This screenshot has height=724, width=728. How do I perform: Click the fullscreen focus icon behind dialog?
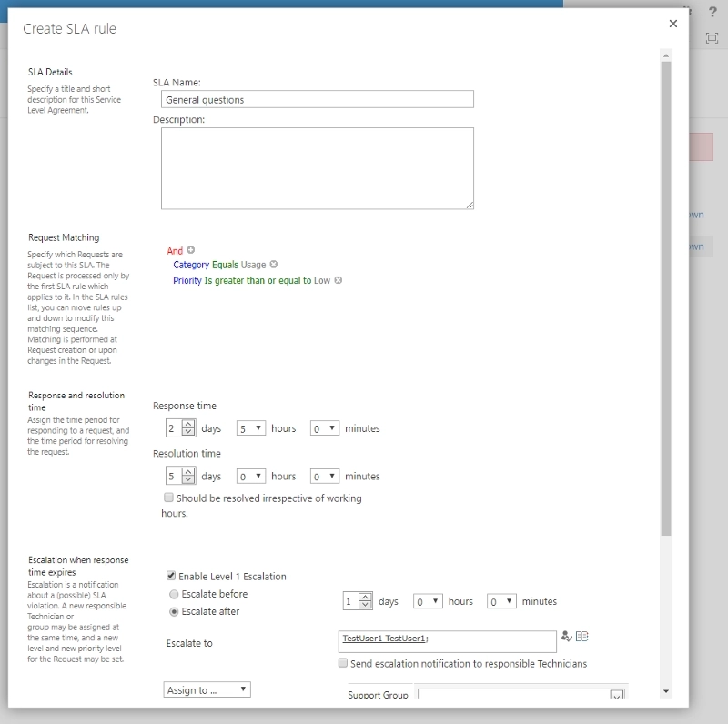click(712, 38)
